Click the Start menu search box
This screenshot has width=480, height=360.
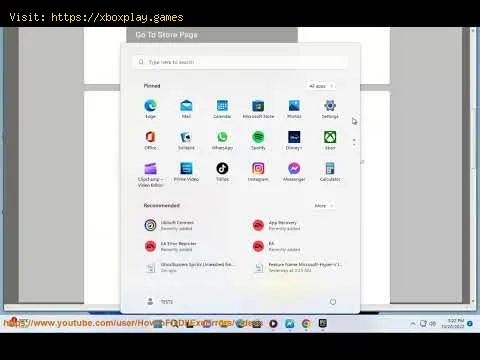(240, 62)
